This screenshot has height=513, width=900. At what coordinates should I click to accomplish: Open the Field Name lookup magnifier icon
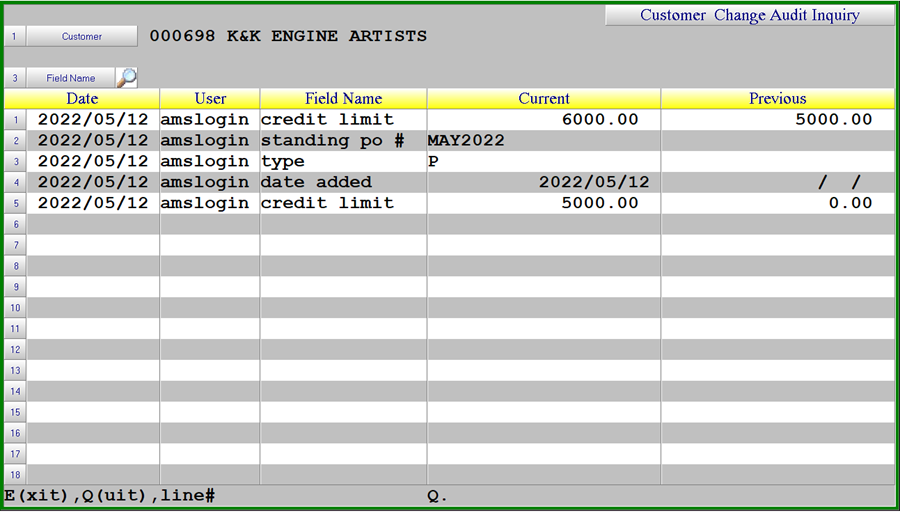127,77
